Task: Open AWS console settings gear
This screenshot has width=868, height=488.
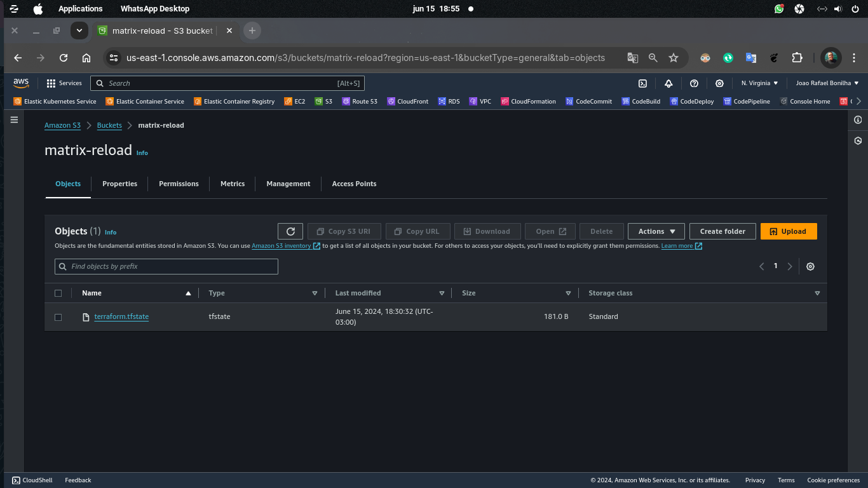Action: (719, 83)
